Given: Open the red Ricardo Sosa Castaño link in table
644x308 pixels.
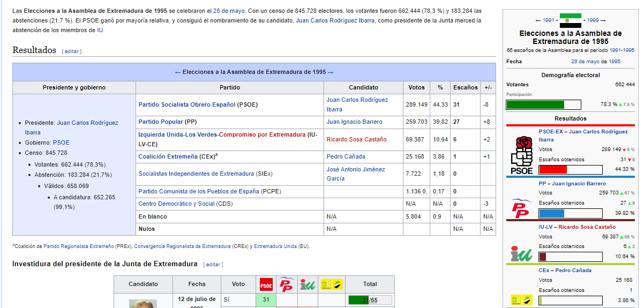Looking at the screenshot, I should tap(356, 139).
